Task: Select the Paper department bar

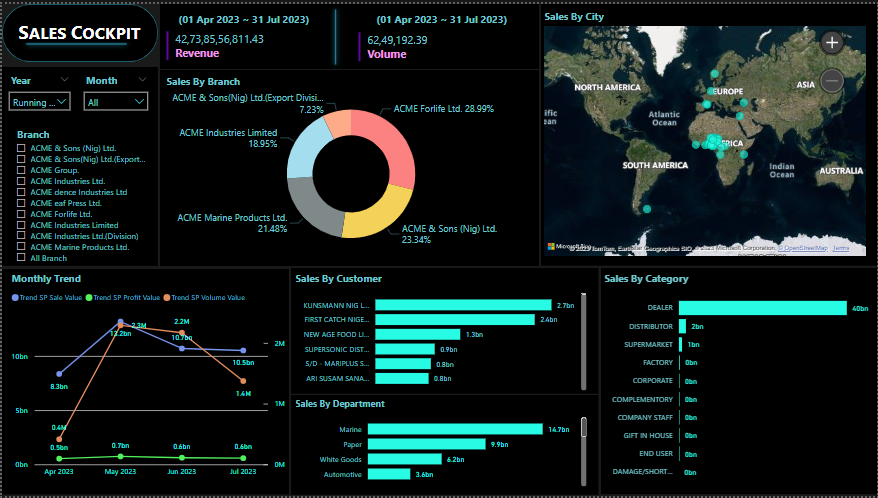Action: click(427, 444)
